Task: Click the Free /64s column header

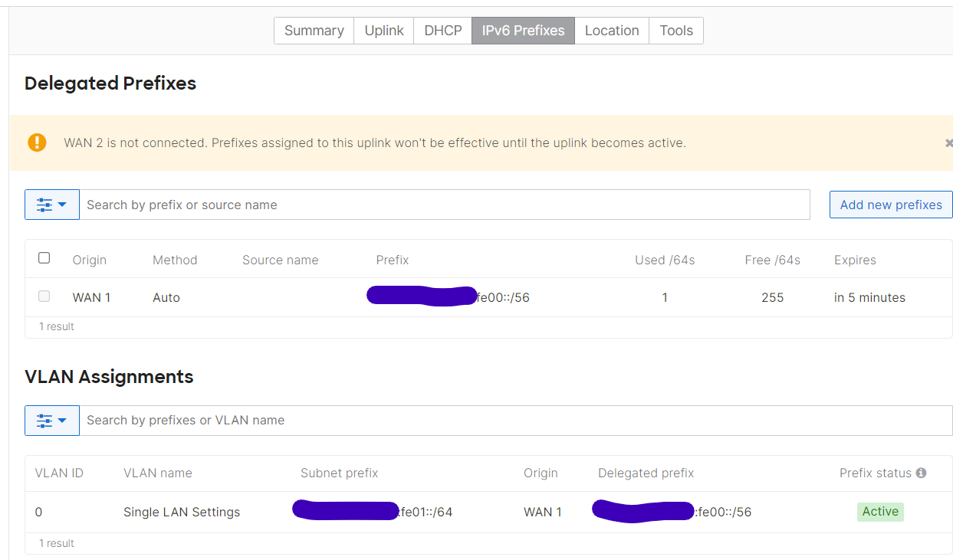Action: click(x=772, y=260)
